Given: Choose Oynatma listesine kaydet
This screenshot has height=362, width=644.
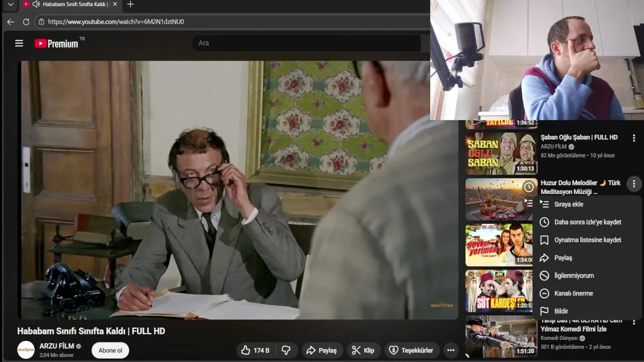Looking at the screenshot, I should tap(587, 240).
